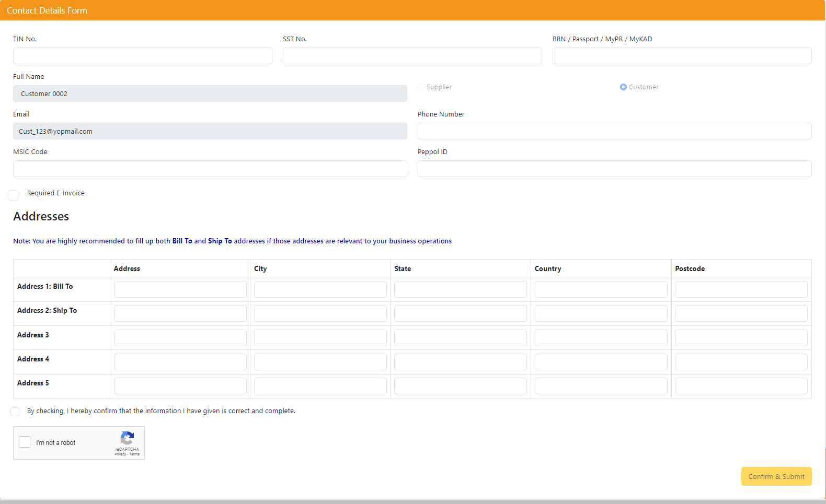The width and height of the screenshot is (826, 504).
Task: Select the Customer radio button
Action: point(623,87)
